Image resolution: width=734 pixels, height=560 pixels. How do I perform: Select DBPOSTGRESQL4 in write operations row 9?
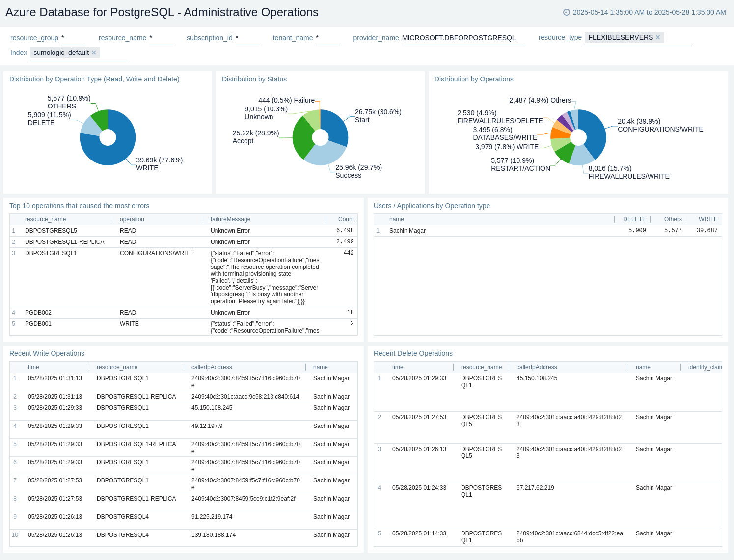point(123,517)
